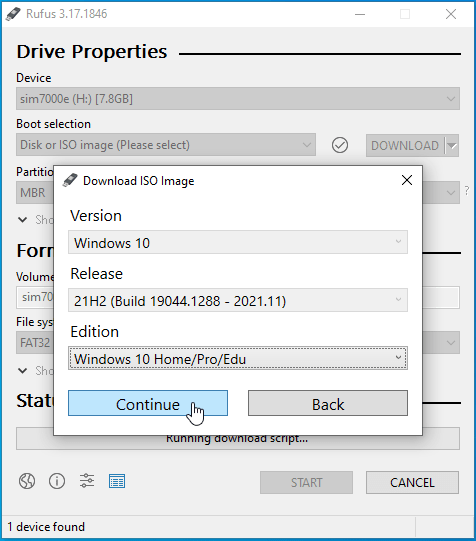Click the START button

pos(306,483)
